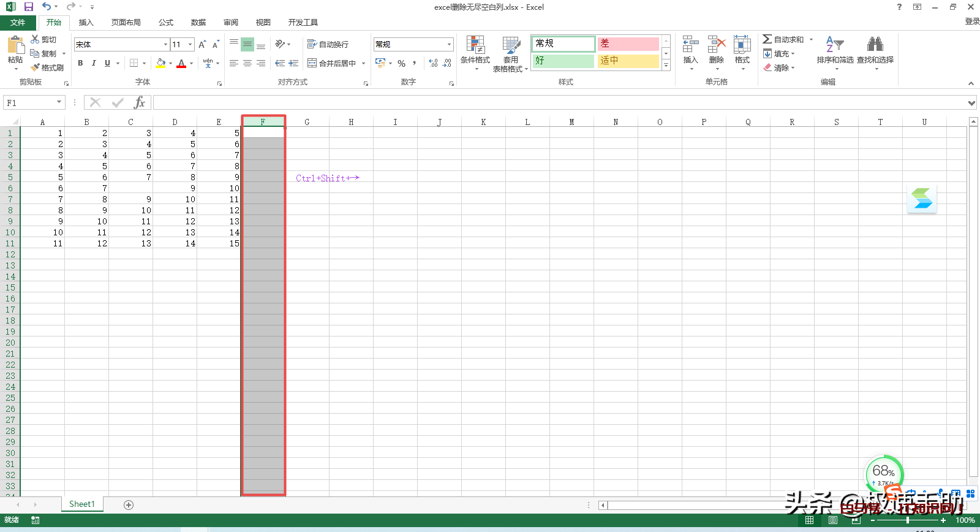
Task: Click the Save icon in quick access toolbar
Action: click(x=29, y=7)
